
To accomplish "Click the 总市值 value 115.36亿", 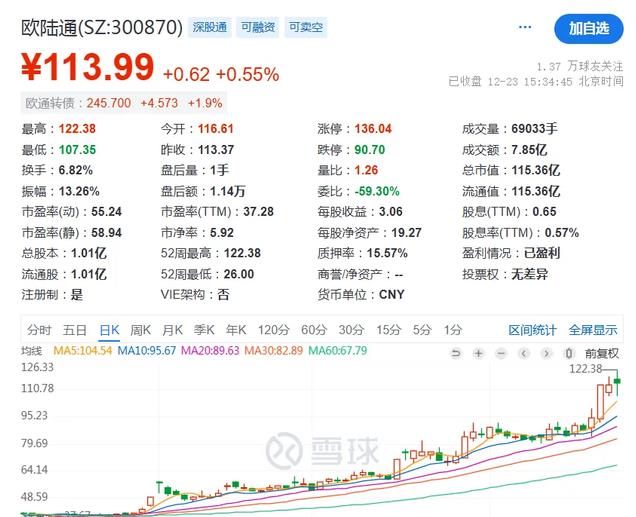I will coord(535,170).
